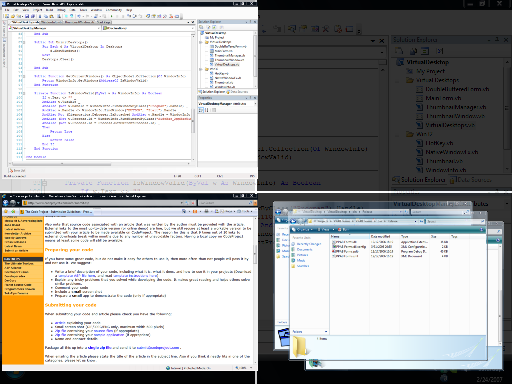Switch to the dimmed Data Sources tab
This screenshot has width=512, height=384.
[470, 180]
